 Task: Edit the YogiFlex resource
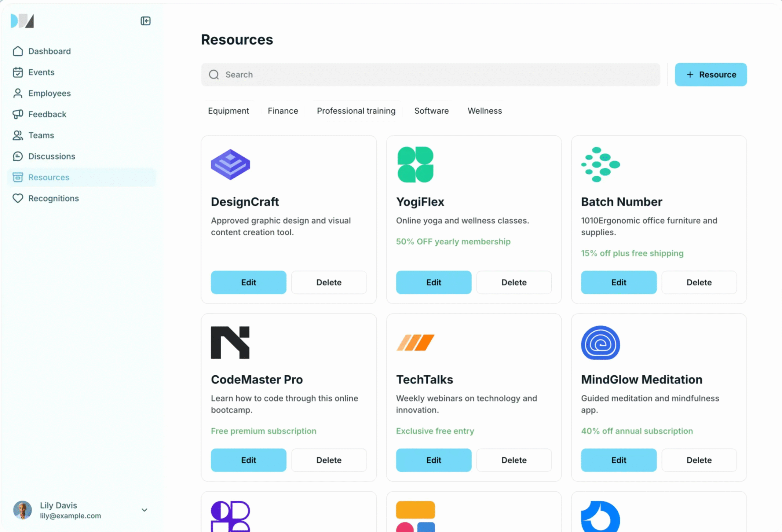(x=433, y=282)
